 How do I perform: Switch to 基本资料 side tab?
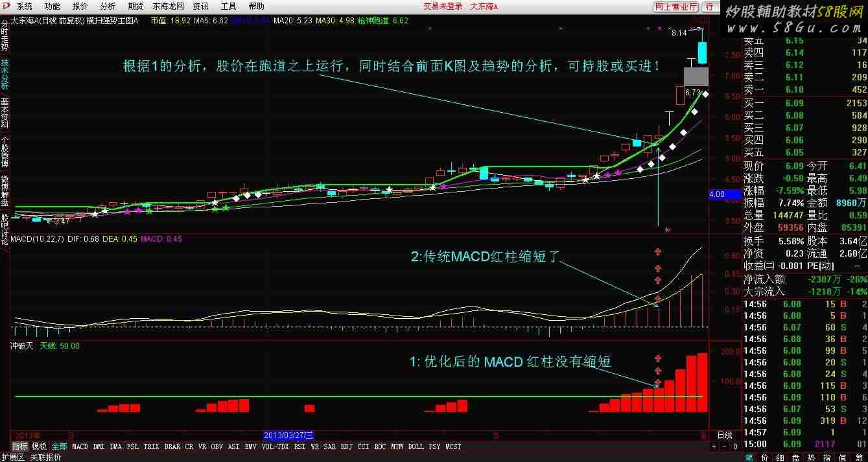[x=5, y=113]
